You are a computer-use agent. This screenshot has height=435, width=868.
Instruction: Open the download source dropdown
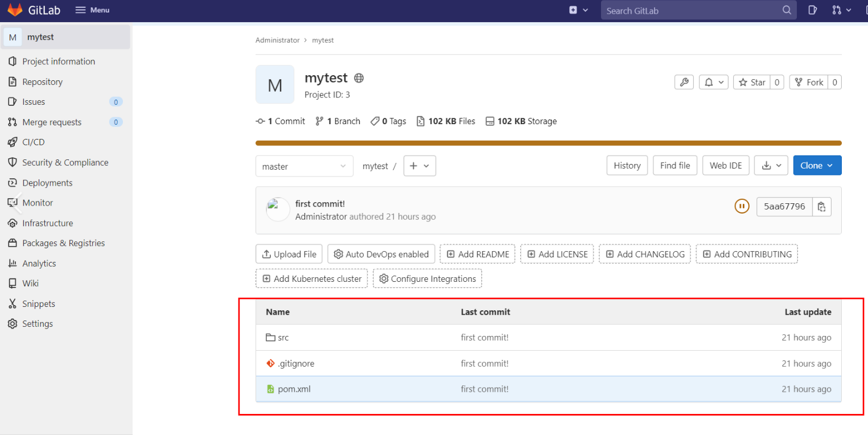pyautogui.click(x=771, y=166)
